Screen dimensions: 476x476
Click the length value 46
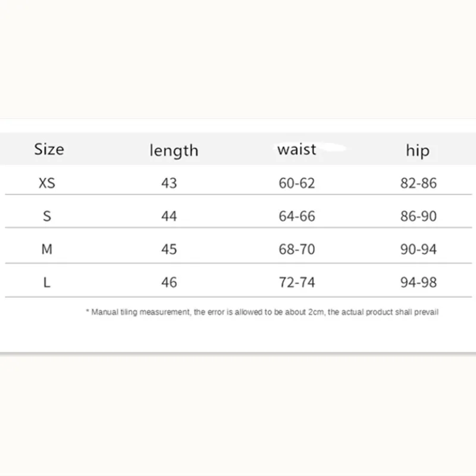click(x=169, y=282)
